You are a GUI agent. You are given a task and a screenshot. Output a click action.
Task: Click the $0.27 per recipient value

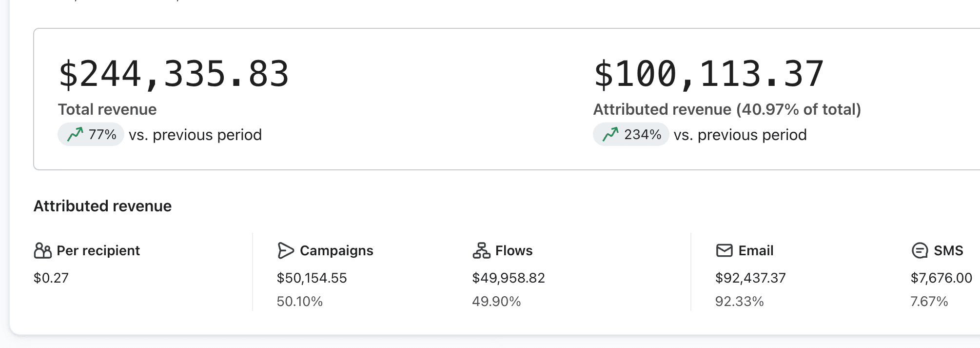51,278
